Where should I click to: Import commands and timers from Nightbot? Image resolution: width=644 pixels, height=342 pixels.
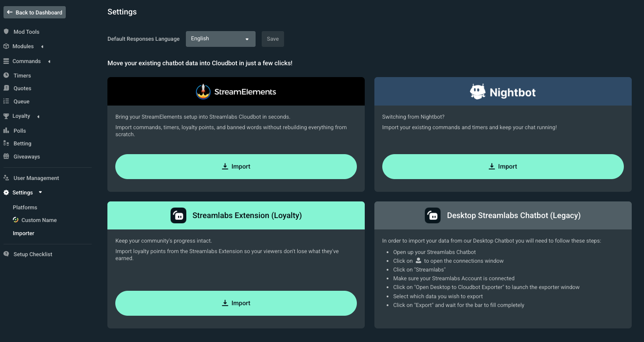(x=503, y=166)
